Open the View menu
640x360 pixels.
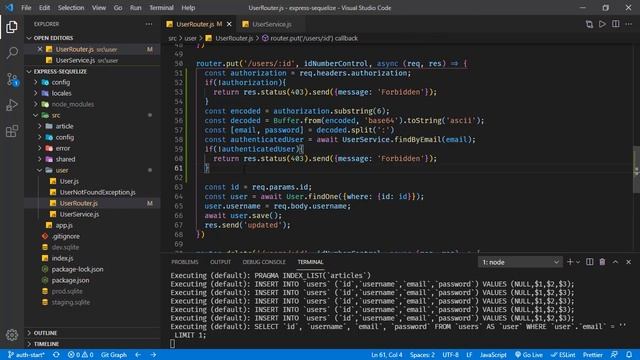[x=99, y=8]
